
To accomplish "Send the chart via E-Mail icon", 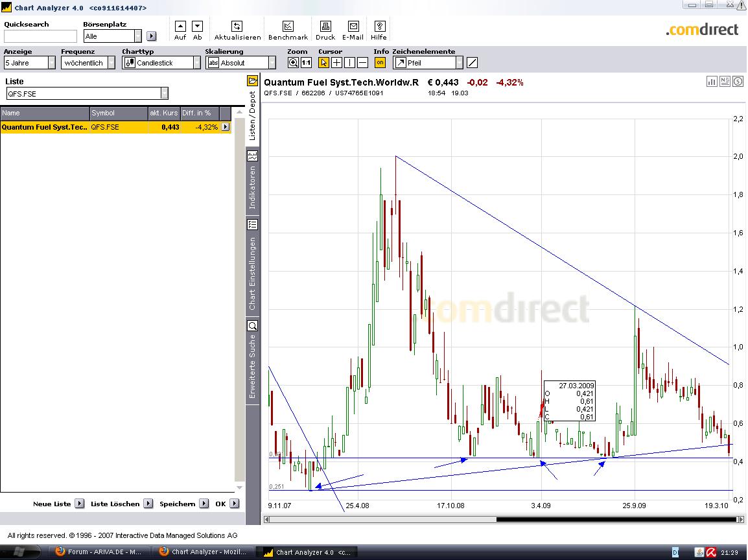I will [353, 27].
